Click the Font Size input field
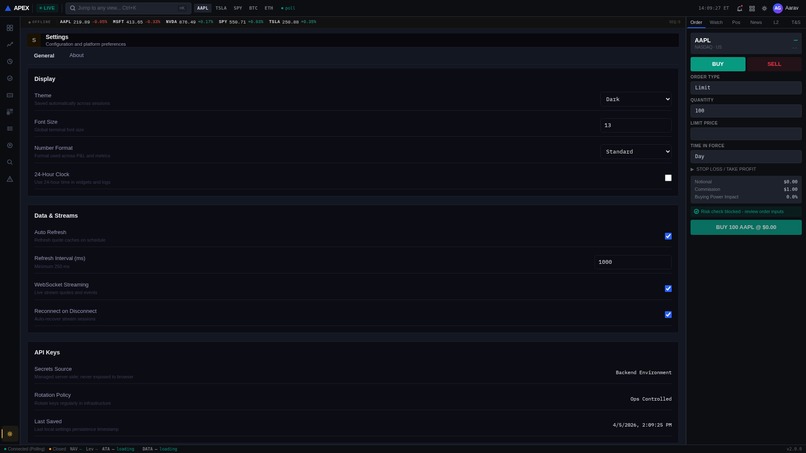Viewport: 806px width, 453px height. pos(636,125)
